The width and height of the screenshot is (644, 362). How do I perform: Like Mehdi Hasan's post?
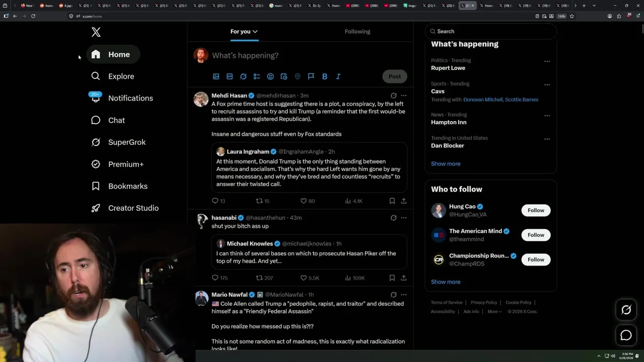point(307,201)
